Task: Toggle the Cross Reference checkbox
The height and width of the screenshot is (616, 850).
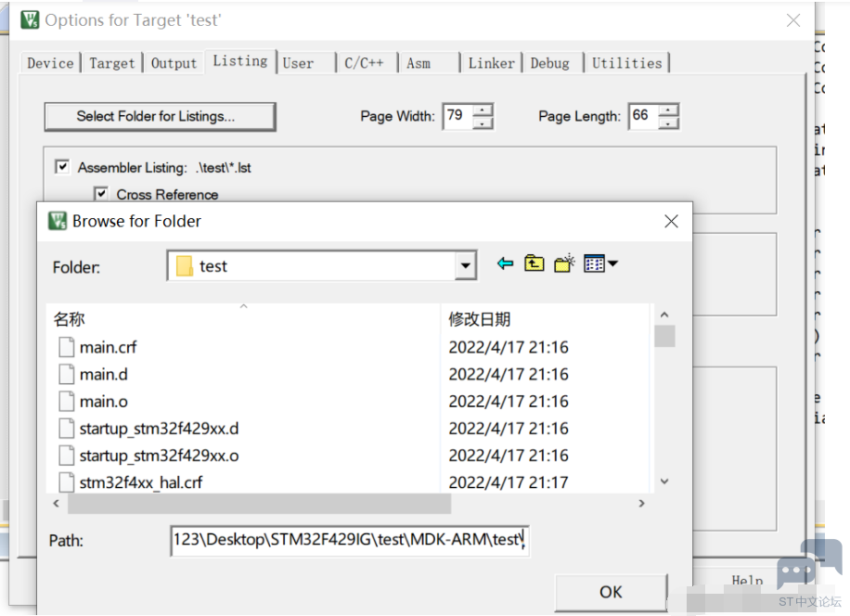Action: tap(101, 193)
